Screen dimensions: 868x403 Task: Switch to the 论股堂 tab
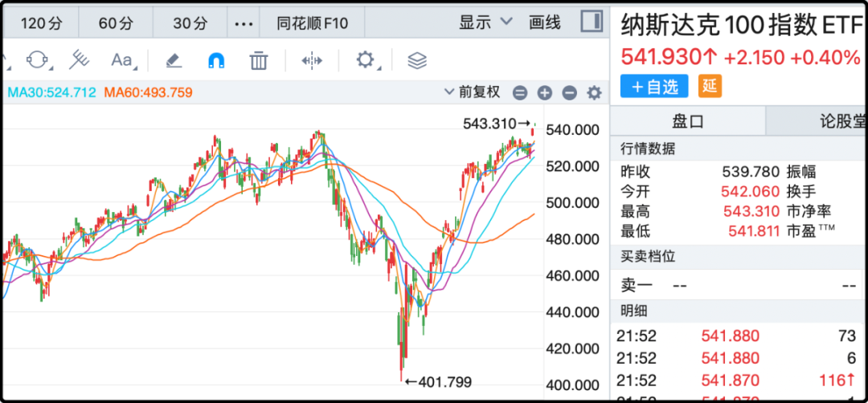[840, 121]
